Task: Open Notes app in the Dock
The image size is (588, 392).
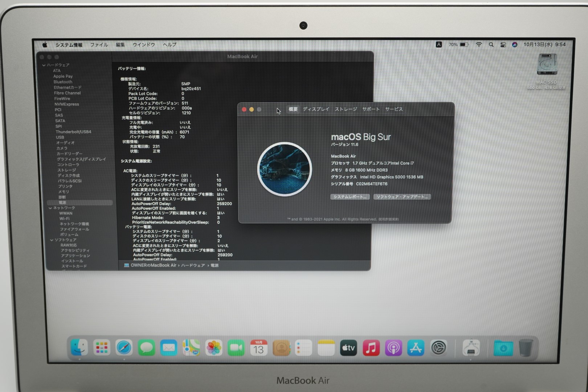Action: pyautogui.click(x=326, y=348)
